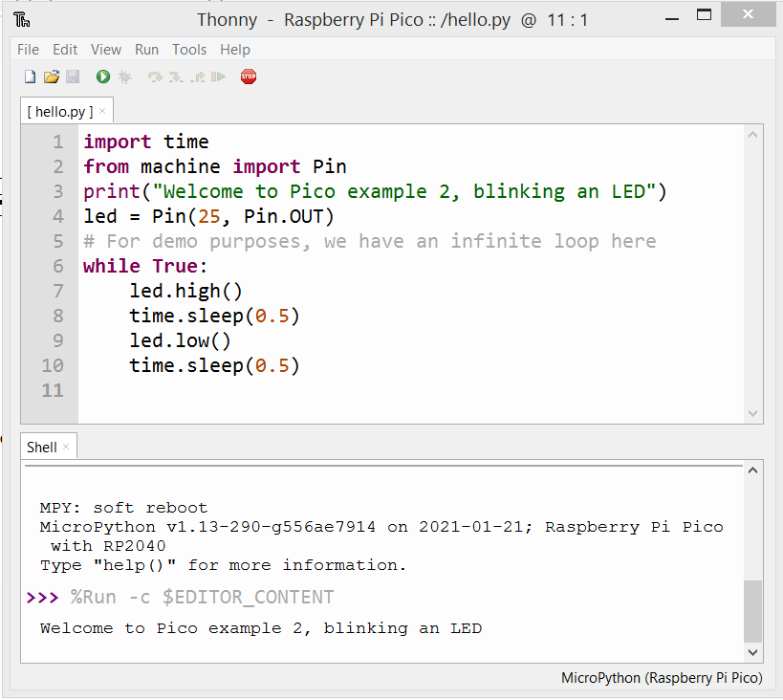Click the 'from machine import Pin' line
Viewport: 783px width, 700px height.
click(x=215, y=167)
